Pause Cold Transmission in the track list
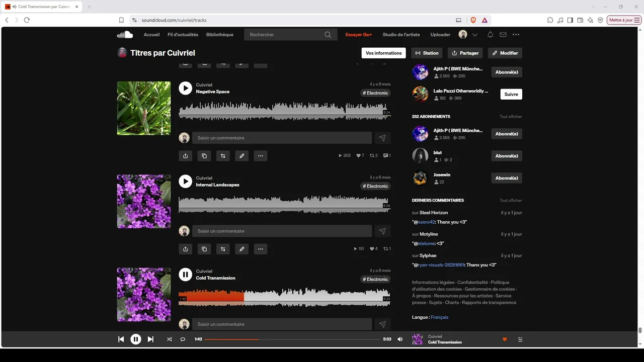Image resolution: width=644 pixels, height=362 pixels. (x=185, y=274)
